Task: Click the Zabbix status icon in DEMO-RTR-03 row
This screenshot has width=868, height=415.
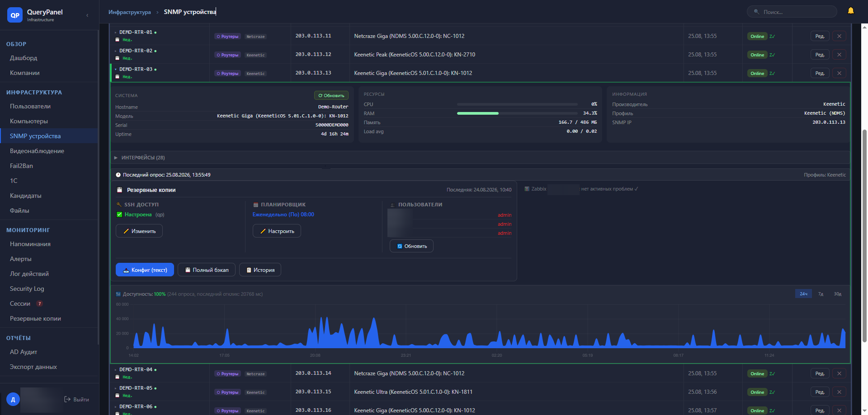Action: (x=772, y=74)
